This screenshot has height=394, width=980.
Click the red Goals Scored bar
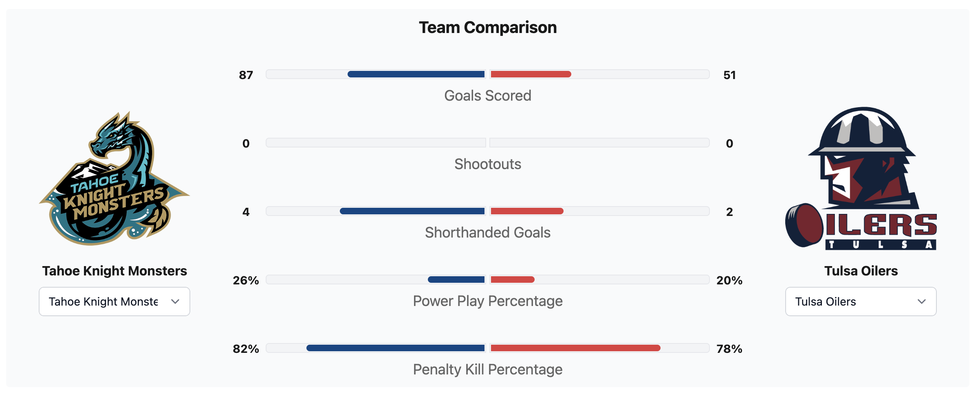pyautogui.click(x=531, y=74)
